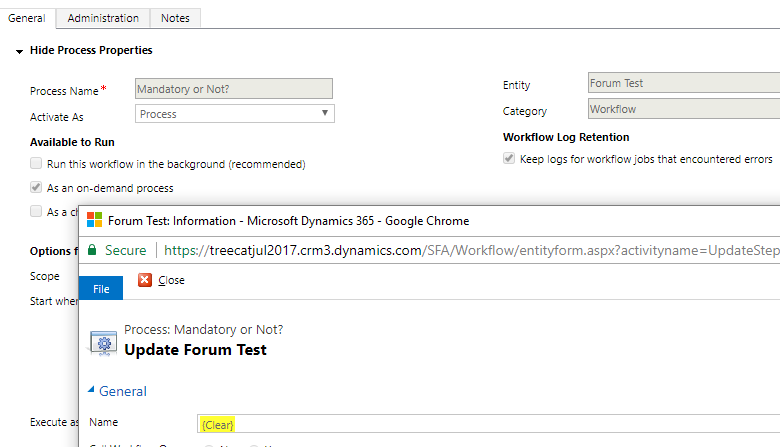Click the red Close icon
Screen dimensions: 780x447
[x=145, y=280]
